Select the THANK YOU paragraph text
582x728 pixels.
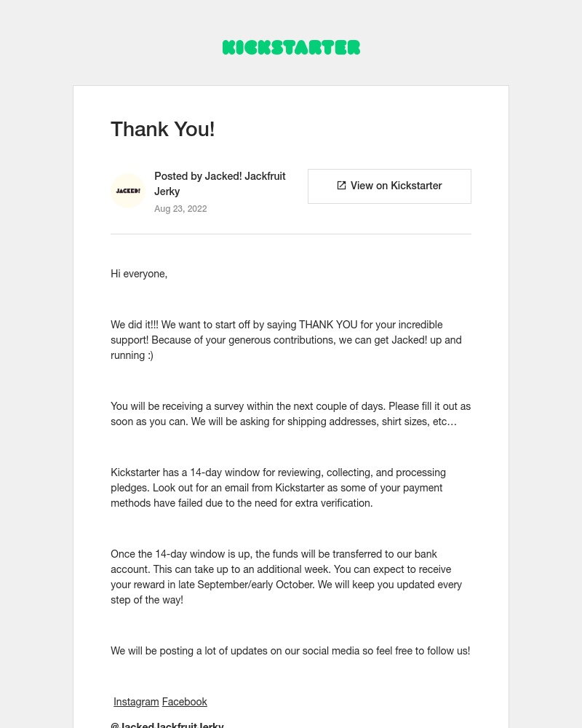[x=286, y=340]
